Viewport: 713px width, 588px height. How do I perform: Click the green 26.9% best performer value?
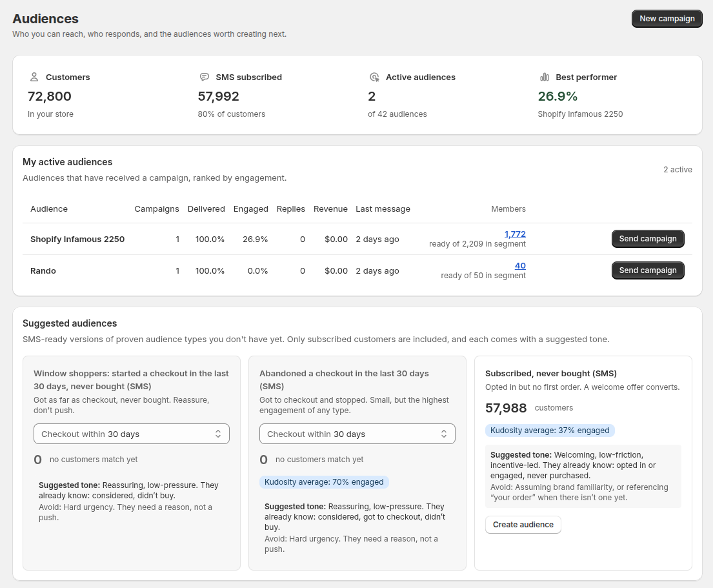[x=557, y=96]
